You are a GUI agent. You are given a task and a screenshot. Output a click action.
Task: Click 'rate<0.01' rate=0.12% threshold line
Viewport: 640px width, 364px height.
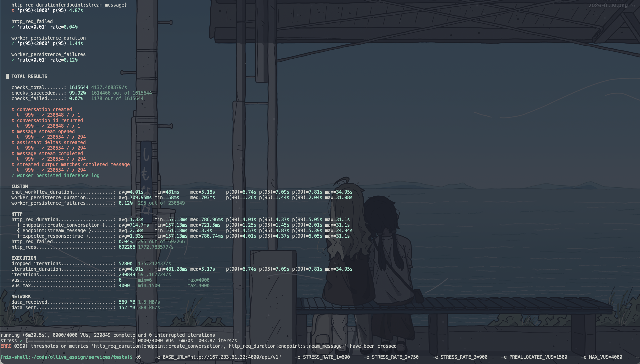tap(44, 60)
